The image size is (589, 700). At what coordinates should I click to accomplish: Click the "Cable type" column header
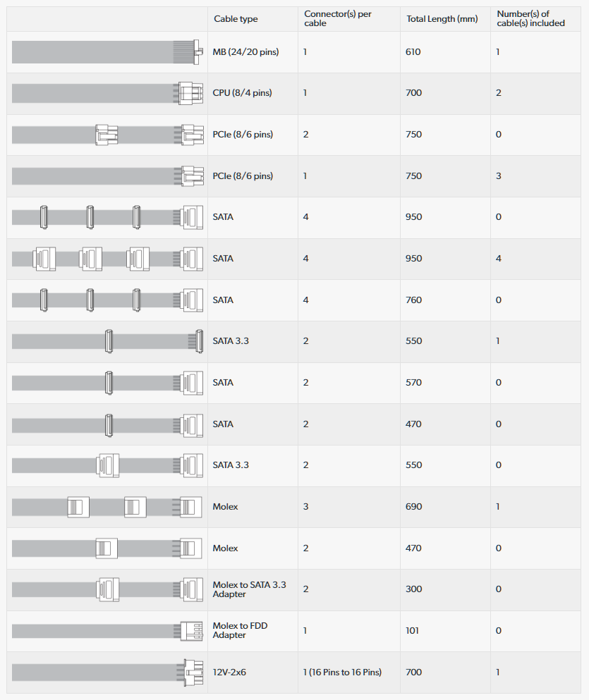pos(236,19)
